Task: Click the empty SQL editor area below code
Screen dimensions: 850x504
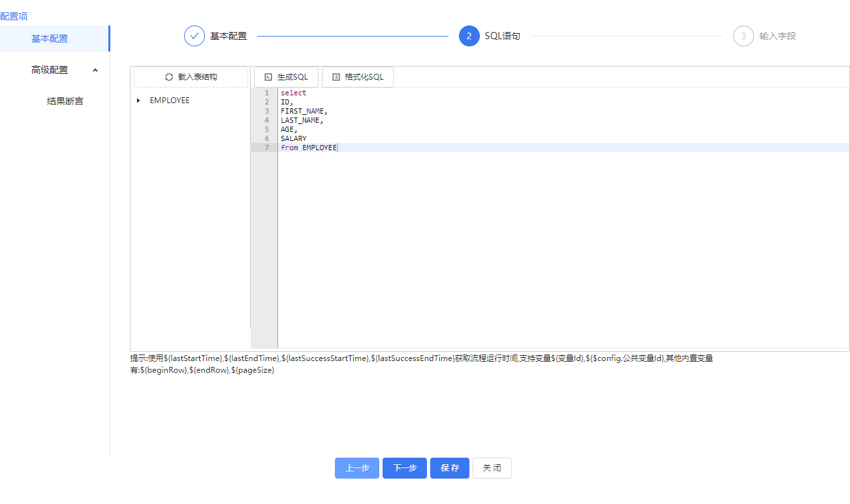Action: tap(563, 250)
